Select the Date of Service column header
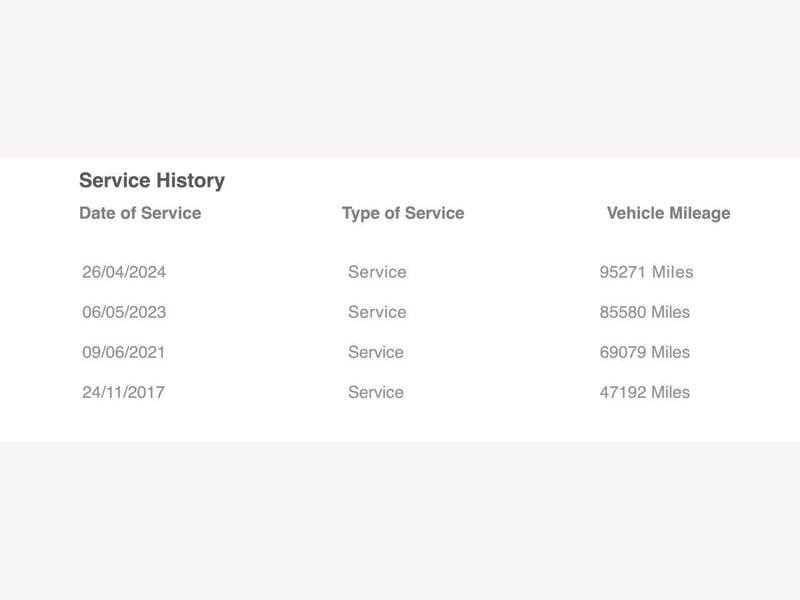Screen dimensions: 800x600 click(x=140, y=213)
